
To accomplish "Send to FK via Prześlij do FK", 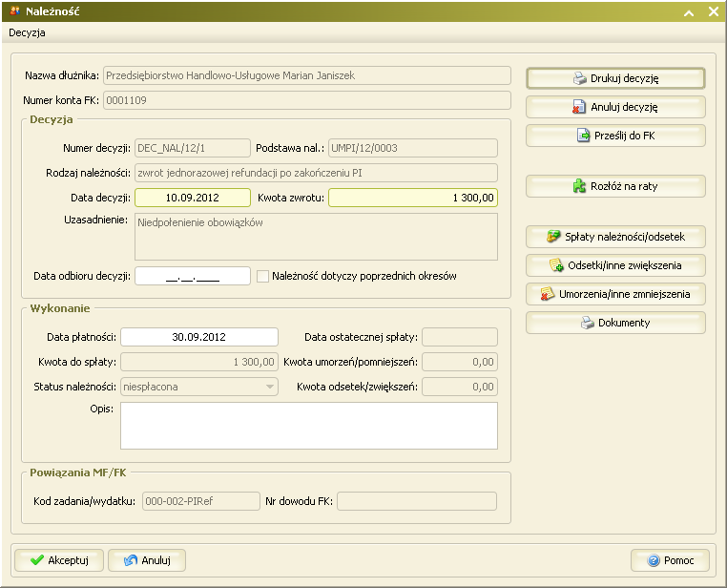I will click(x=615, y=136).
